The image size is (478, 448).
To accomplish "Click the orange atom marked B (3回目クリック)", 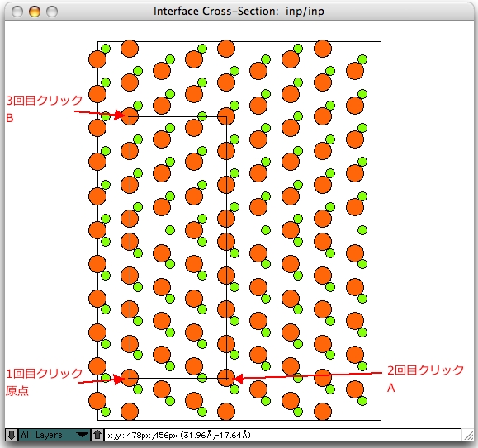I will (130, 116).
